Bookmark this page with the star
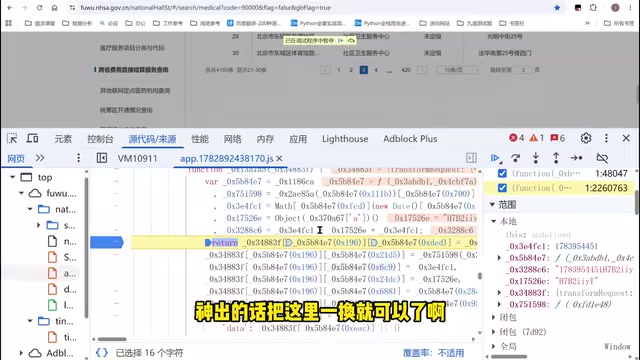This screenshot has height=360, width=640. pyautogui.click(x=557, y=8)
